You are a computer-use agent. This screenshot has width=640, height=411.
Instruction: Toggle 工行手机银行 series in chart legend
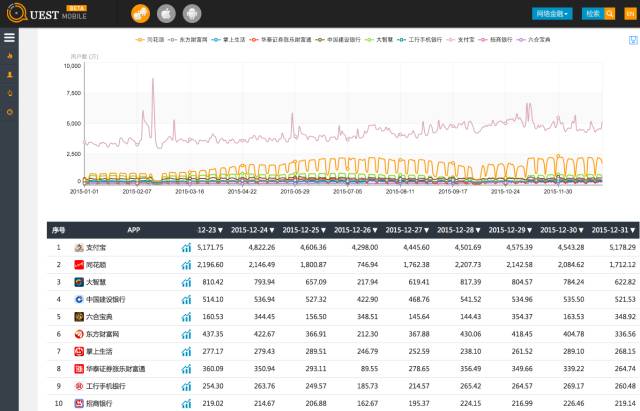(420, 40)
